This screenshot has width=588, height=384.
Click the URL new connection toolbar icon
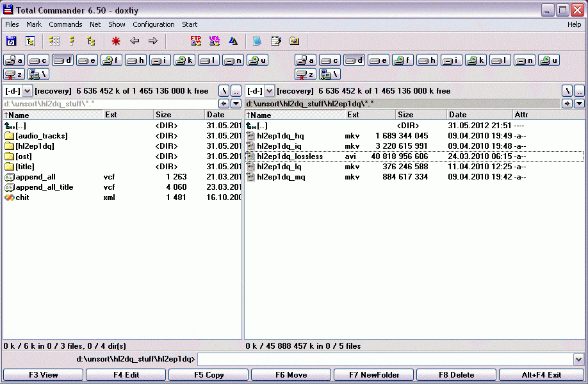pyautogui.click(x=214, y=41)
